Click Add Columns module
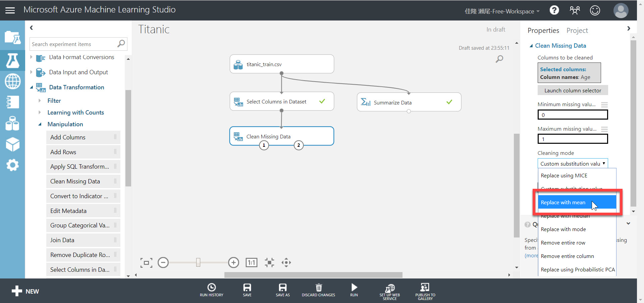644x303 pixels. [x=83, y=137]
